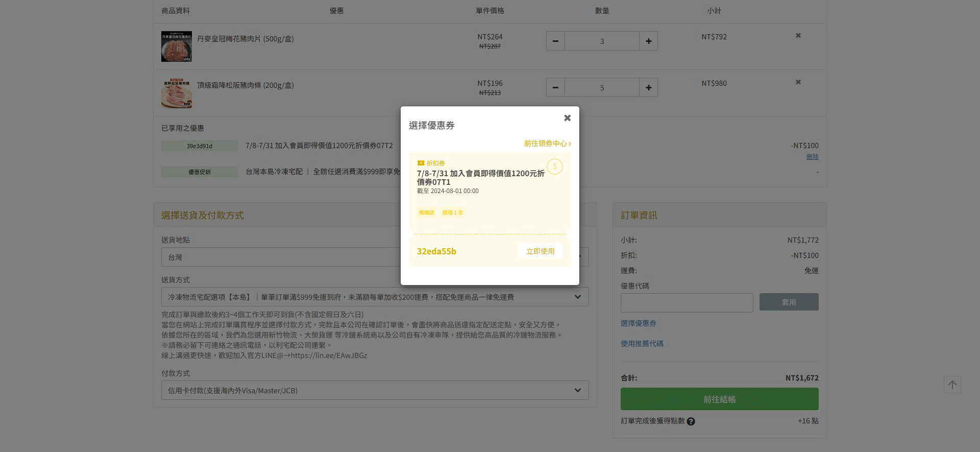Follow the 前往領券中心 link
Viewport: 980px width, 452px height.
point(547,144)
